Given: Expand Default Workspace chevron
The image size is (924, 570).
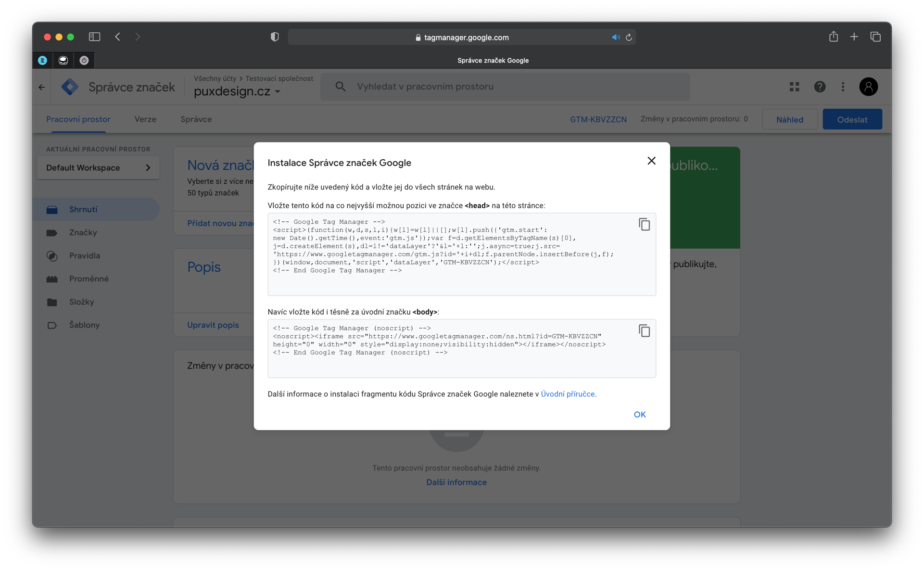Looking at the screenshot, I should pyautogui.click(x=148, y=168).
